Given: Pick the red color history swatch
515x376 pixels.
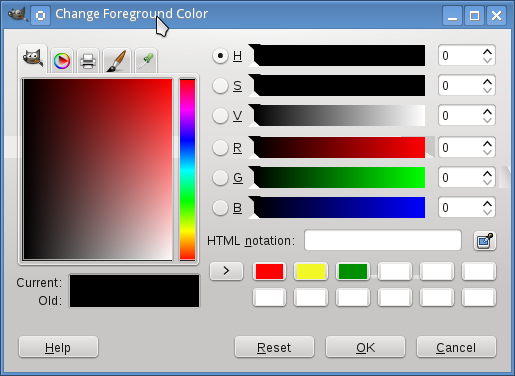Looking at the screenshot, I should [x=269, y=271].
